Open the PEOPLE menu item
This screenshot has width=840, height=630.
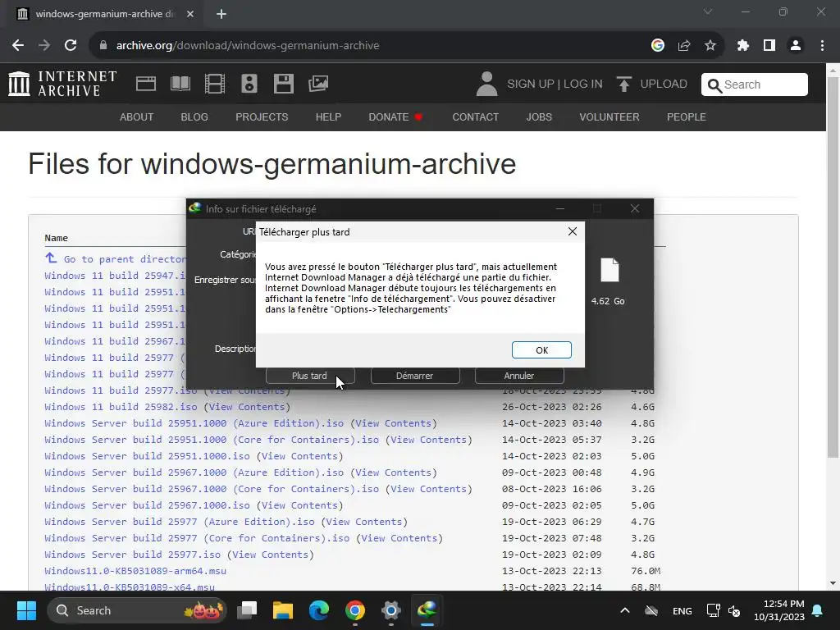point(687,116)
